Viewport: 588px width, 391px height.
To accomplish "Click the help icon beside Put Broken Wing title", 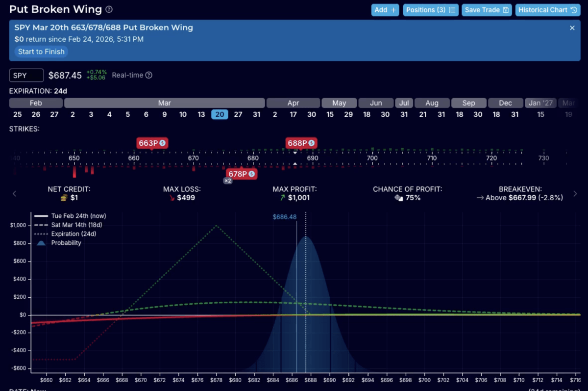I will click(x=109, y=9).
